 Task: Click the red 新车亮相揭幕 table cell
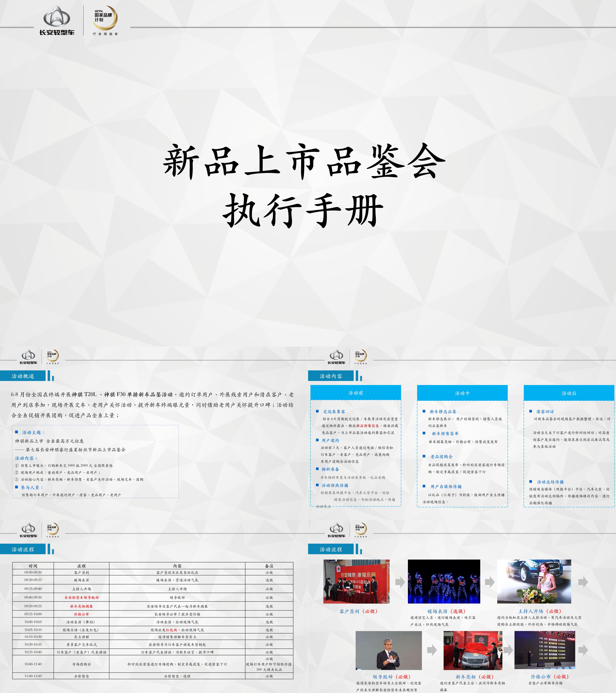81,606
